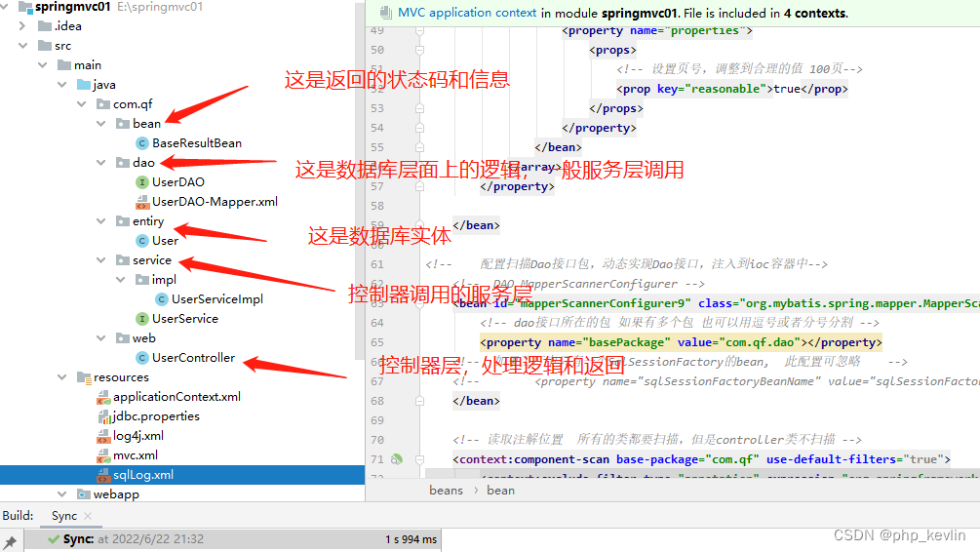This screenshot has height=552, width=980.
Task: Select the Sync result row in Build output
Action: (232, 539)
